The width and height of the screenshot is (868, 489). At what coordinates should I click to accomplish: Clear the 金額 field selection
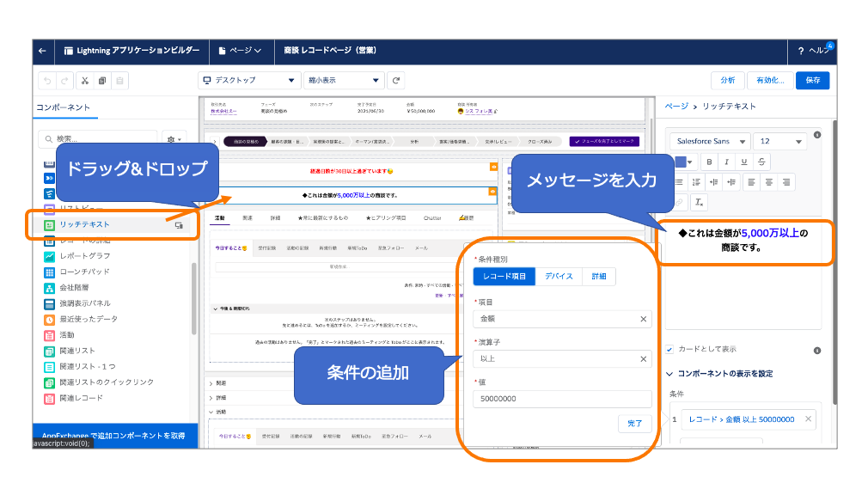[643, 319]
